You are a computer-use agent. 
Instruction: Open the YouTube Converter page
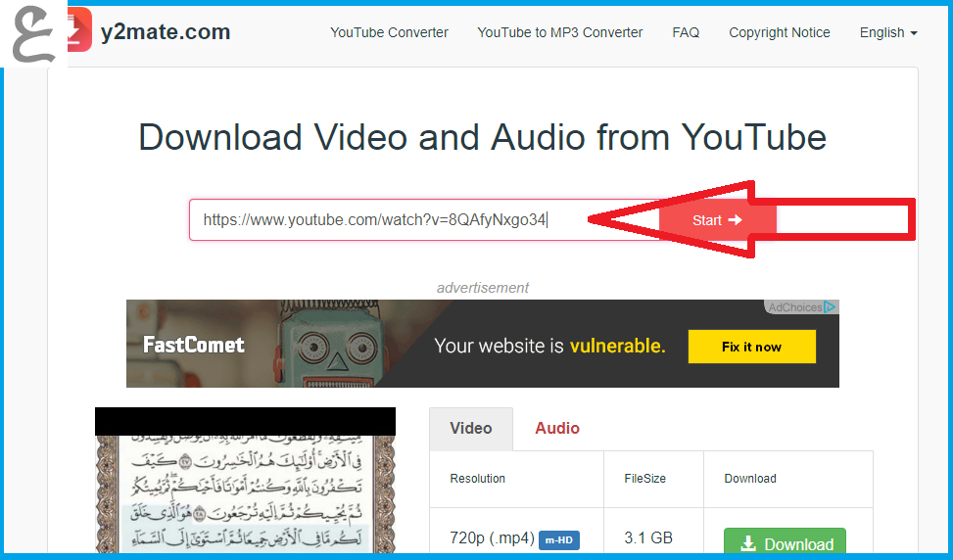coord(389,33)
